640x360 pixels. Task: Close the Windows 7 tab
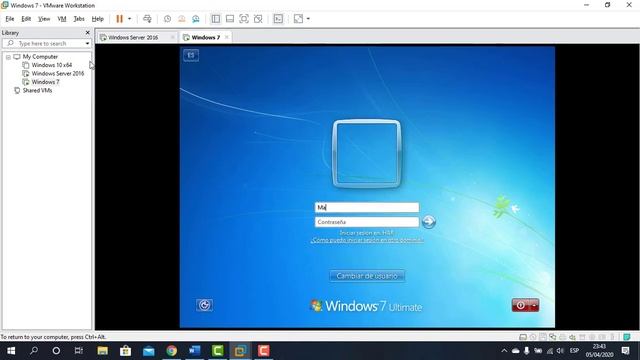coord(227,37)
